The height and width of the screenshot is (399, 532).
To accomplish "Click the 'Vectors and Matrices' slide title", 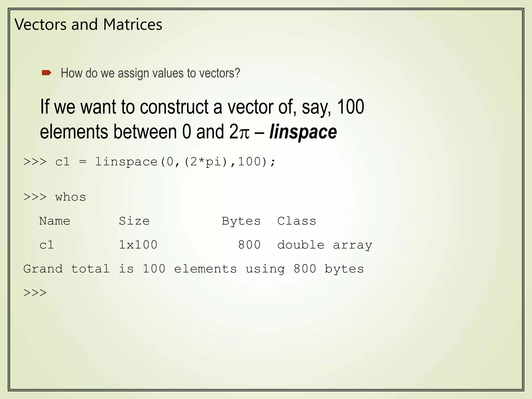I will pos(88,24).
